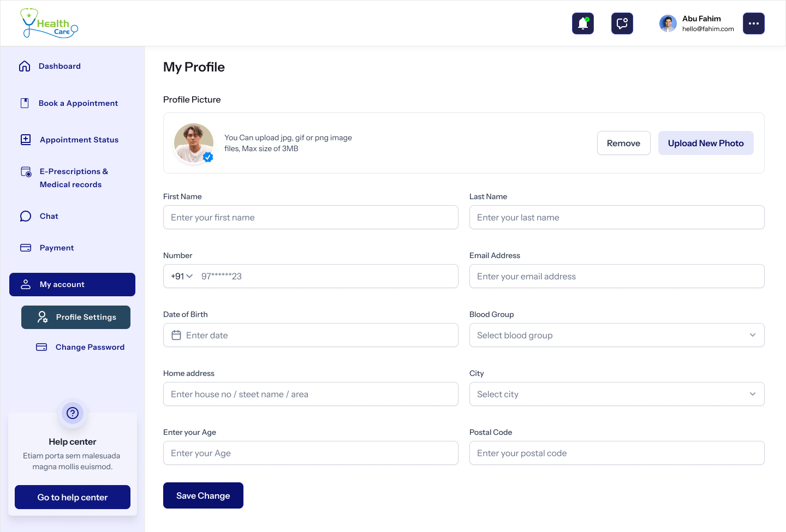Image resolution: width=786 pixels, height=532 pixels.
Task: Click the hello@fahim.com email text
Action: pos(708,29)
